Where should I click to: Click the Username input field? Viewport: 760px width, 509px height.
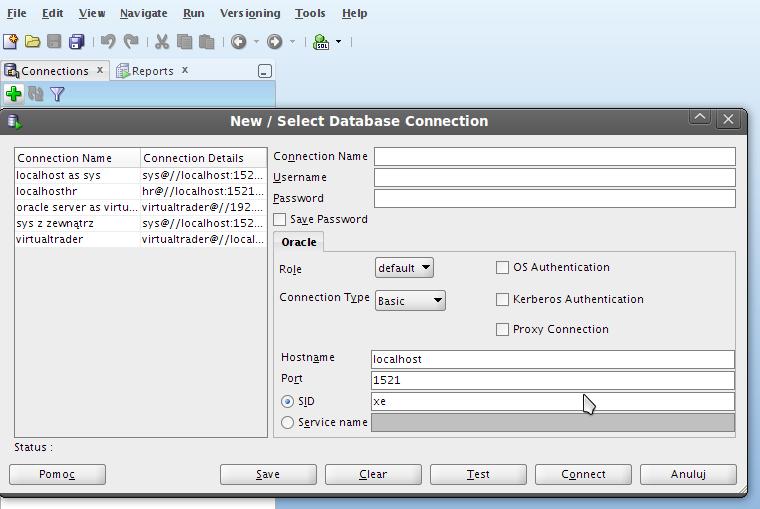click(x=554, y=177)
